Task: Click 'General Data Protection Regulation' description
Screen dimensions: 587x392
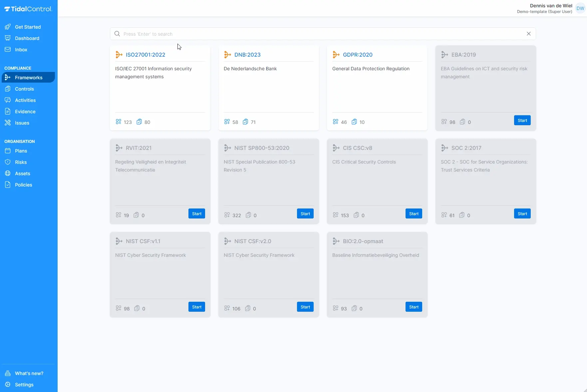Action: pos(371,69)
